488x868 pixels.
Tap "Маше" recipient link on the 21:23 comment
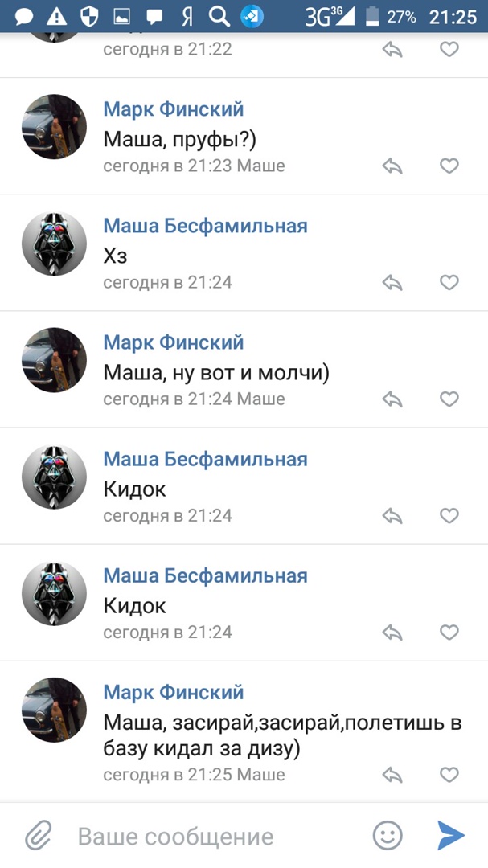260,166
